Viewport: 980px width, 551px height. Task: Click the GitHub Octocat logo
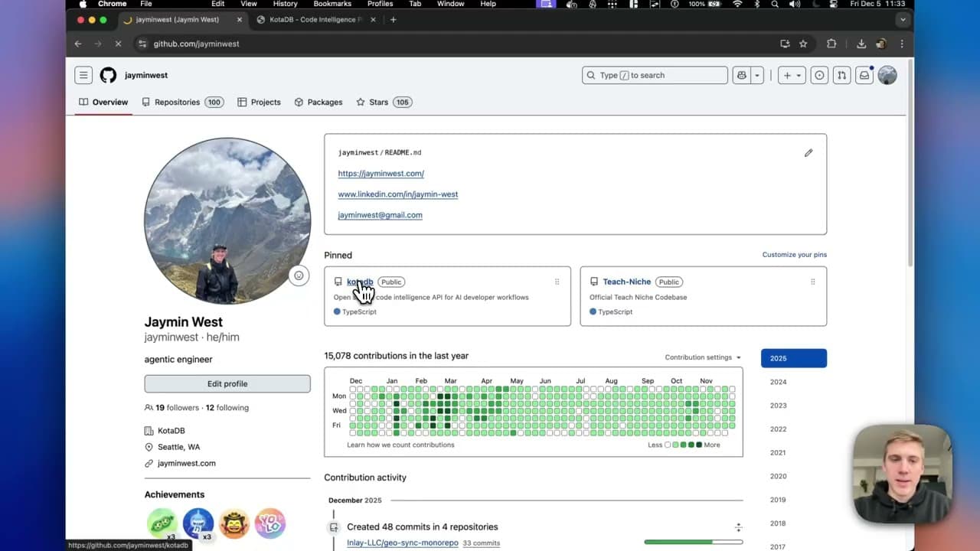[x=109, y=75]
